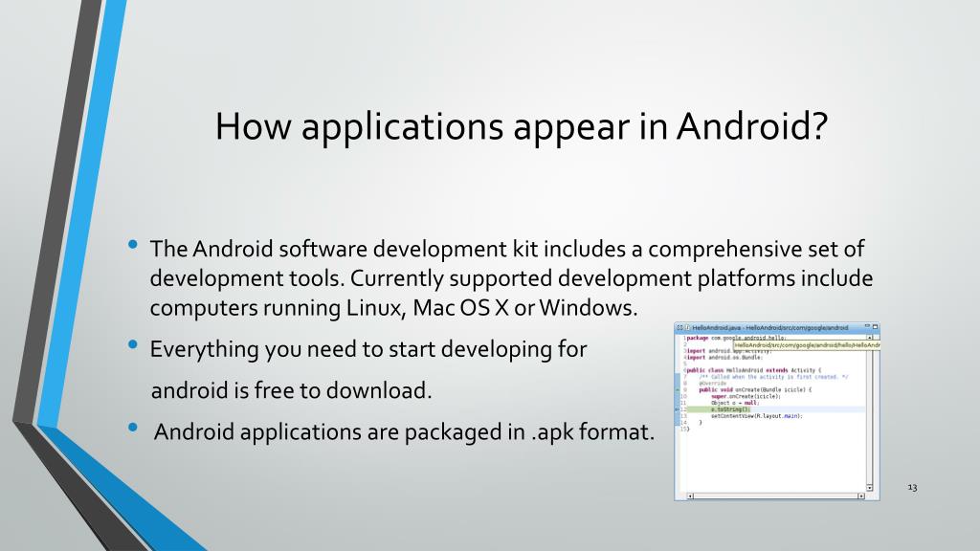Click the first bullet about the Android SDK
This screenshot has height=551, width=980.
(511, 278)
